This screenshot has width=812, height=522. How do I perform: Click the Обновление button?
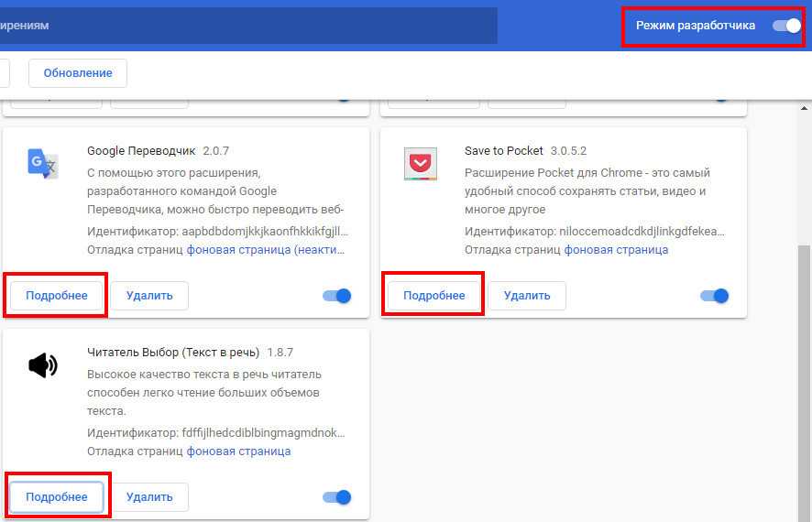click(x=78, y=73)
